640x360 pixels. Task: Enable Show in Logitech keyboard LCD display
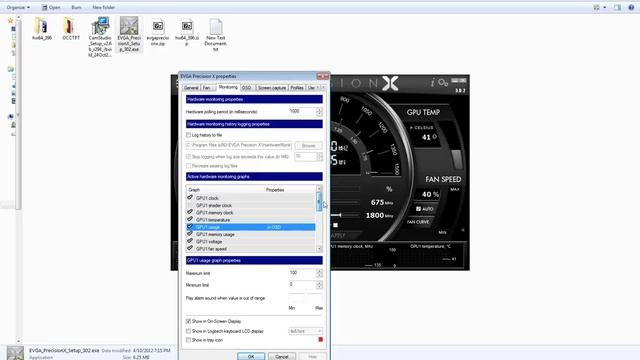(x=188, y=331)
